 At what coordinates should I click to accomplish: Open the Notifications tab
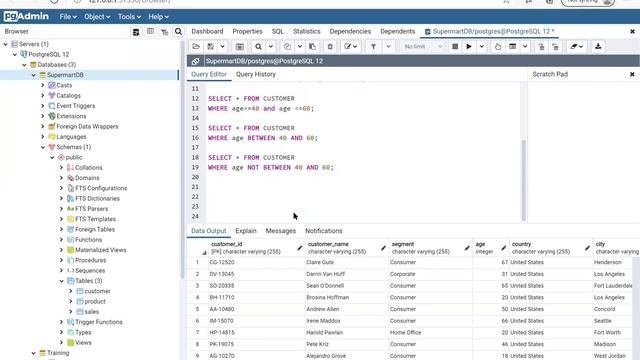coord(324,231)
